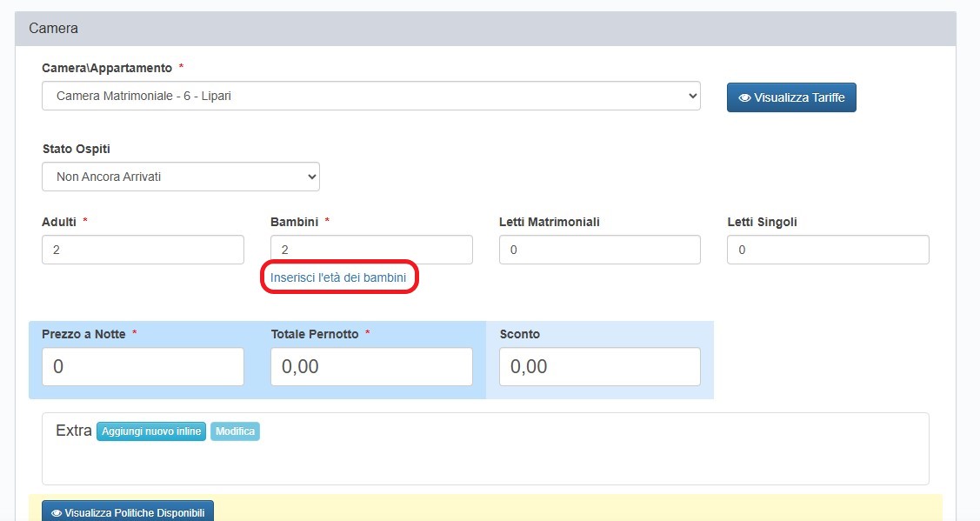
Task: Click the arrow of the Camera Matrimoniale select
Action: click(691, 97)
